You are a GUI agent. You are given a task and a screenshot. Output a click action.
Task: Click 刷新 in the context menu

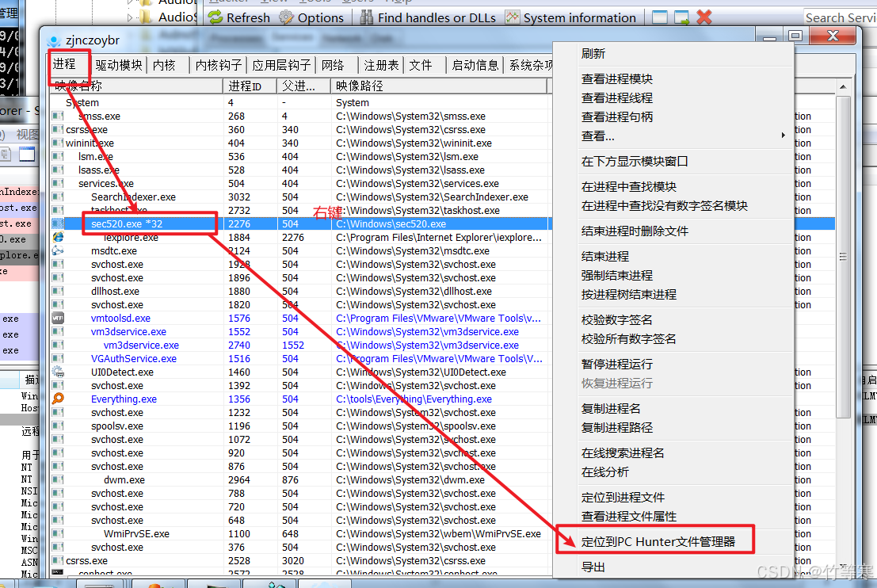tap(593, 54)
